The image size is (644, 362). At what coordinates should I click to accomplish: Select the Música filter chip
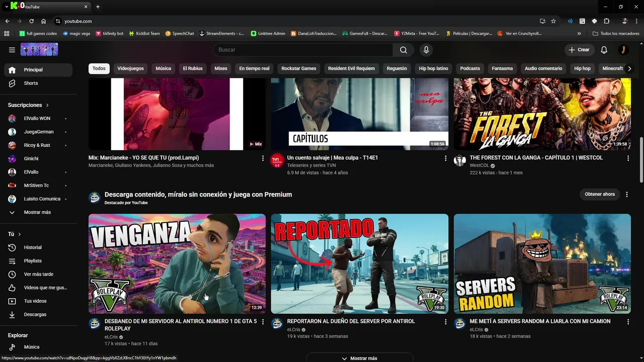pyautogui.click(x=163, y=68)
